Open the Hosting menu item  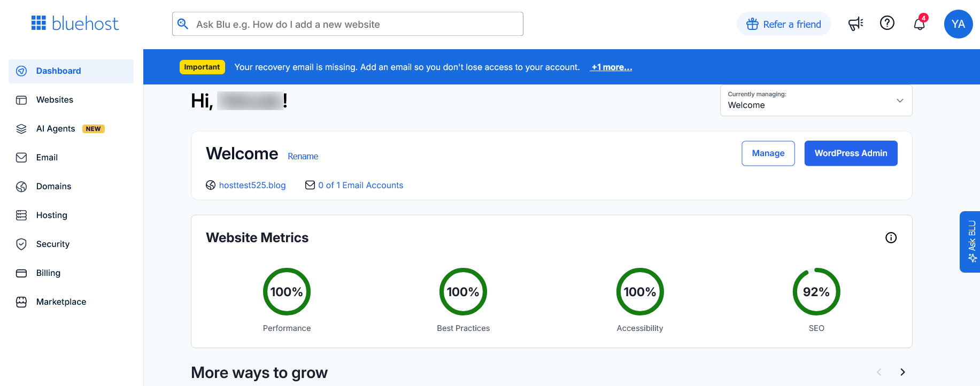[71, 215]
